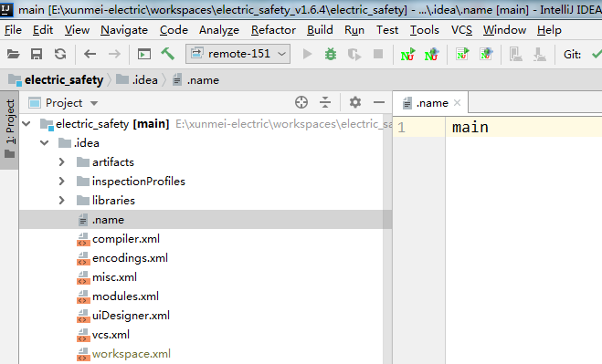The width and height of the screenshot is (602, 364).
Task: Open the Edit menu
Action: [x=43, y=30]
